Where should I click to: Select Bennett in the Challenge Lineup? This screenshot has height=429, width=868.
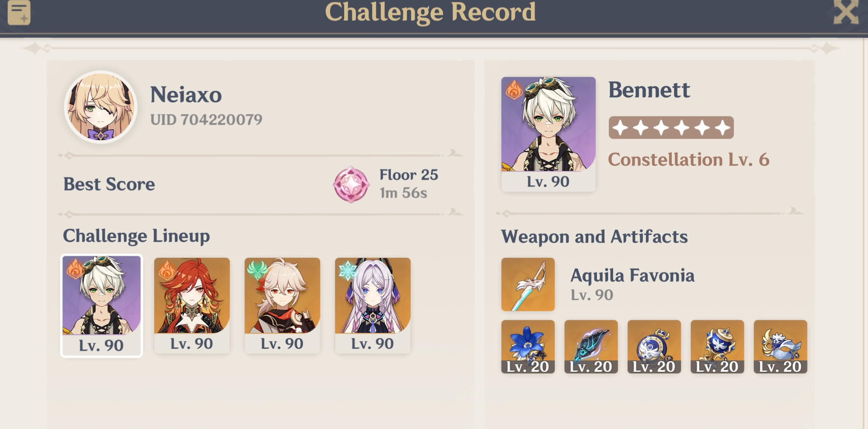pos(102,305)
